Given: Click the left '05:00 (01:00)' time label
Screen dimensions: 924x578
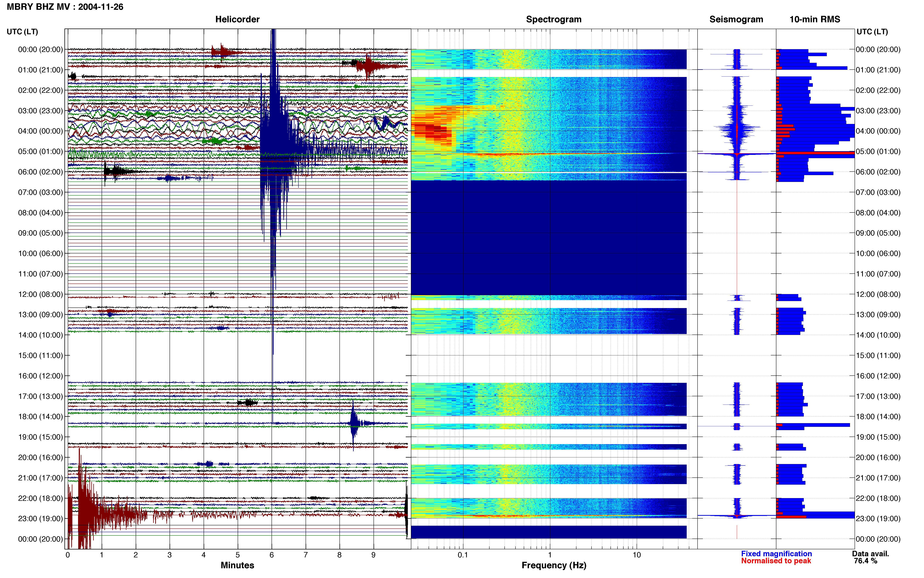Looking at the screenshot, I should point(41,151).
